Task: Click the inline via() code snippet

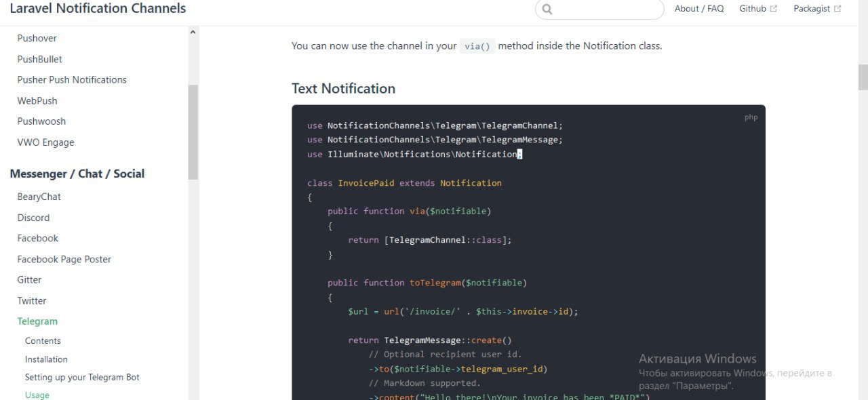Action: pos(477,46)
